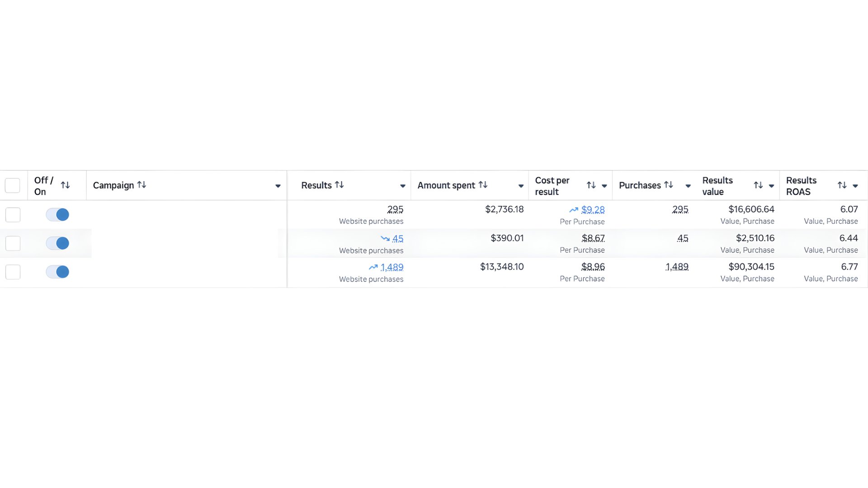Click the downward trend icon beside 45 results
Screen dimensions: 868x488
coord(385,239)
